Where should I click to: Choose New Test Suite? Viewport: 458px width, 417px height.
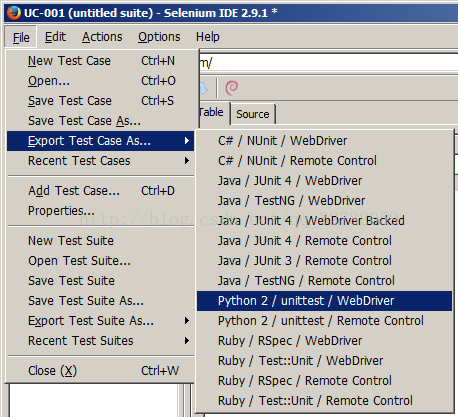click(100, 241)
